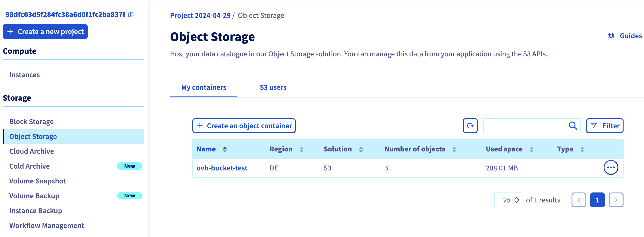Click the Name column header text
The image size is (644, 237).
coord(206,149)
